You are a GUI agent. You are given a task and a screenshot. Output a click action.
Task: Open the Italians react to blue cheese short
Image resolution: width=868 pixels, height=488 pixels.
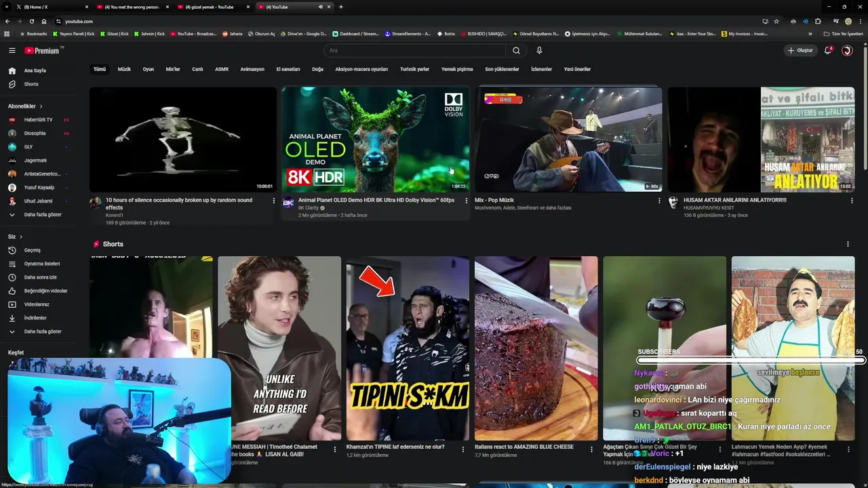pyautogui.click(x=536, y=348)
